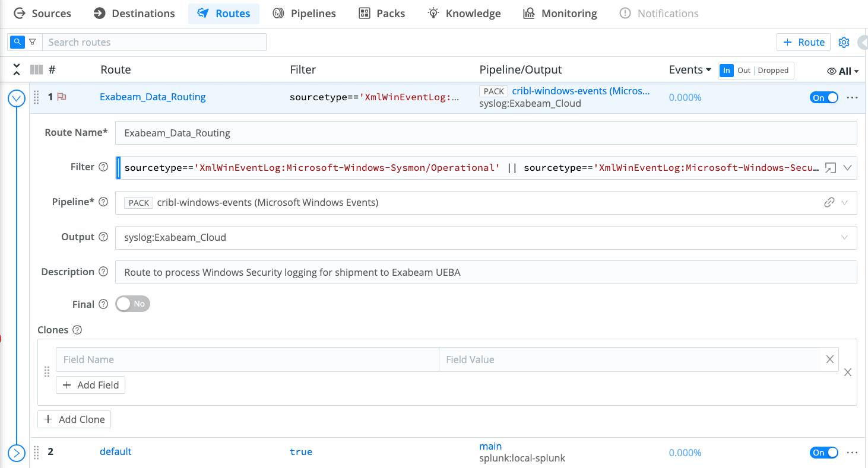Toggle the Exabeam_Data_Routing route On switch
Screen dimensions: 868x468
823,97
